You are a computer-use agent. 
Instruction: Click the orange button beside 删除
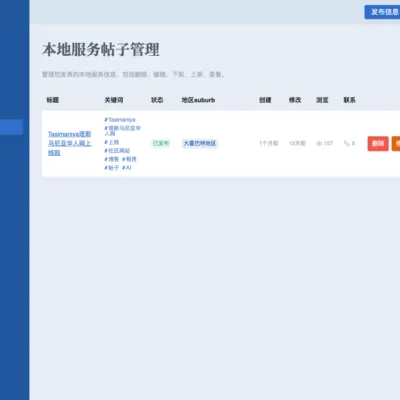(x=396, y=144)
